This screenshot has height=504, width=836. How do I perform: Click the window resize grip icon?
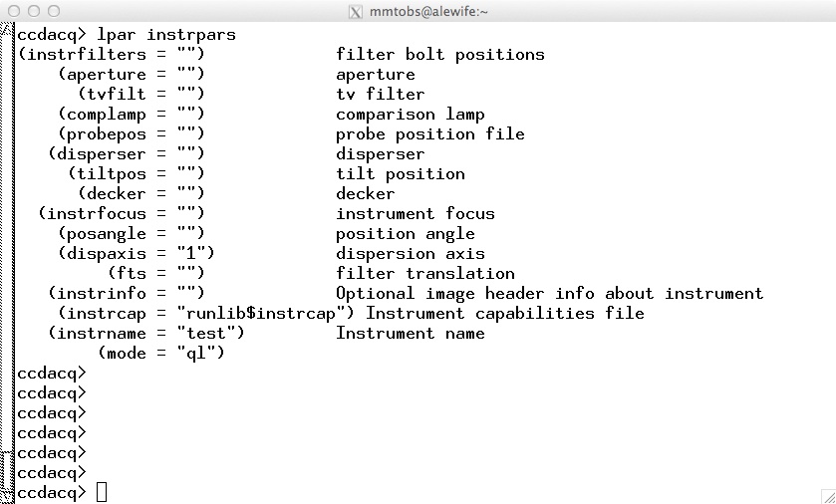click(x=829, y=497)
